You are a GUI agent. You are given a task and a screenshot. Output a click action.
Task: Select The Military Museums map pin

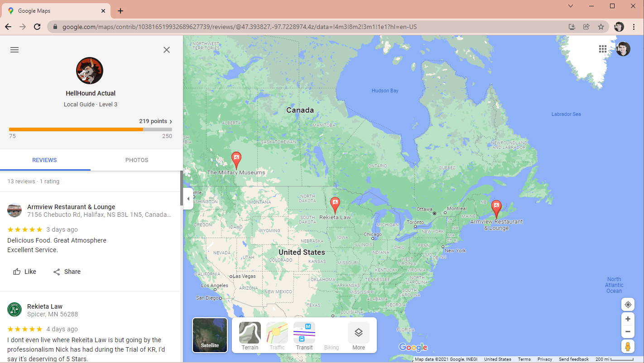point(236,161)
